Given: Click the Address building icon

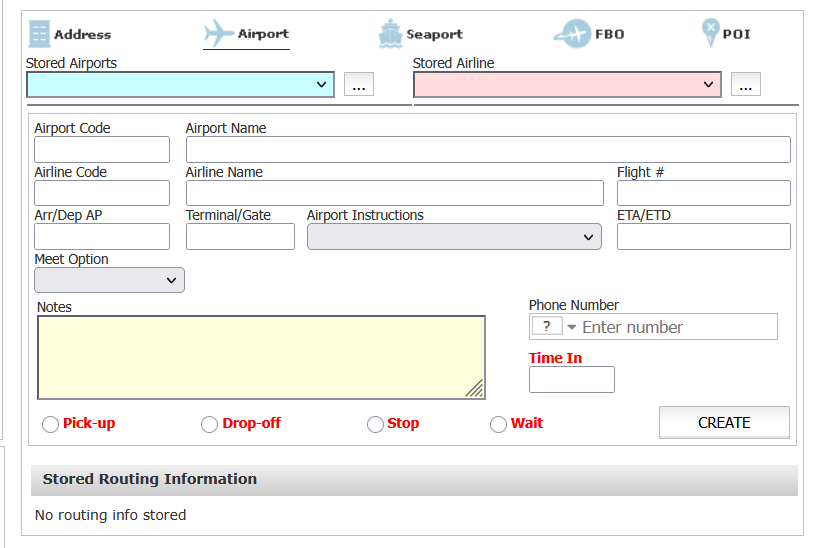Looking at the screenshot, I should click(40, 34).
